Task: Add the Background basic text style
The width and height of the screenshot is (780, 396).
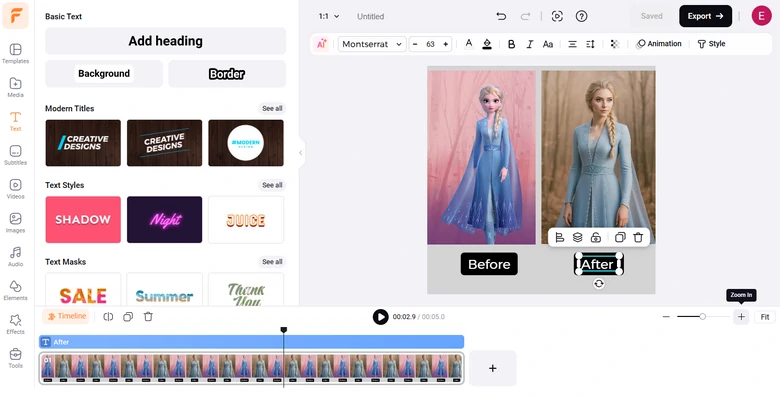Action: [104, 74]
